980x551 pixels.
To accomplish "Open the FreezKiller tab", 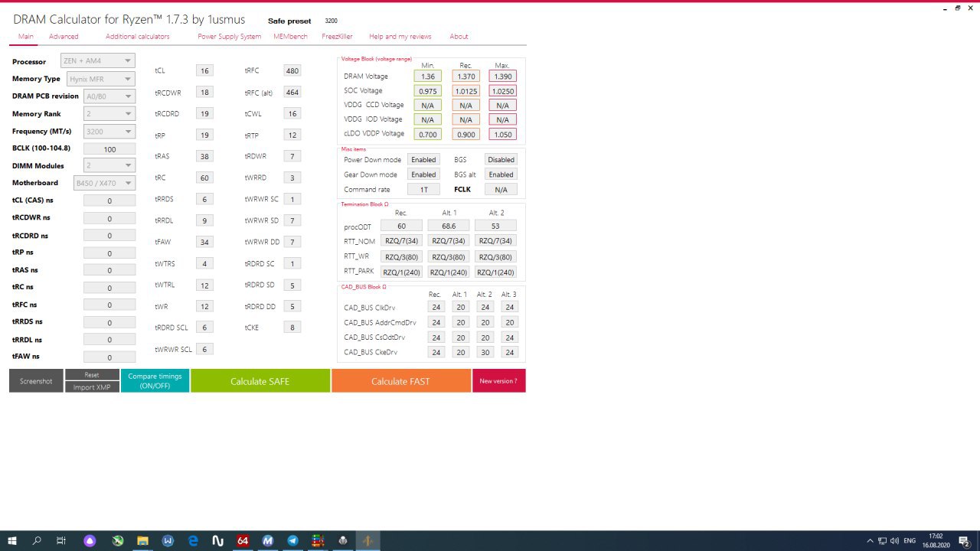I will [x=337, y=36].
